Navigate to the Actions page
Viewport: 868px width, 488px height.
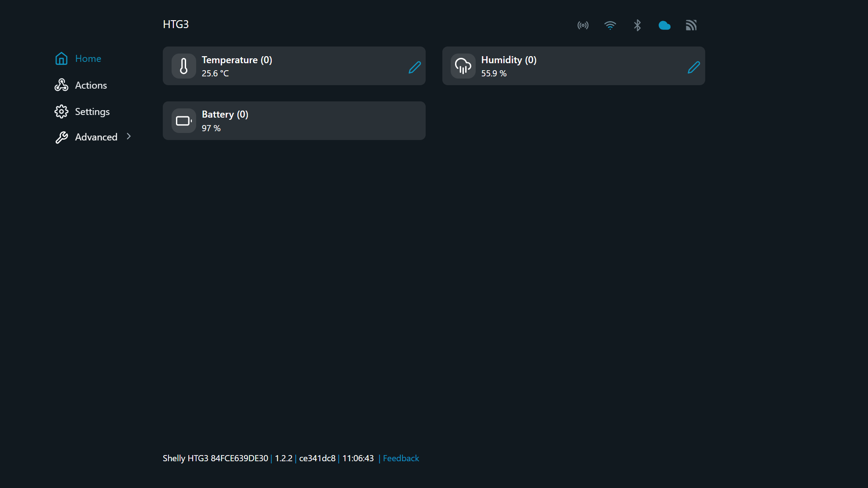tap(91, 85)
